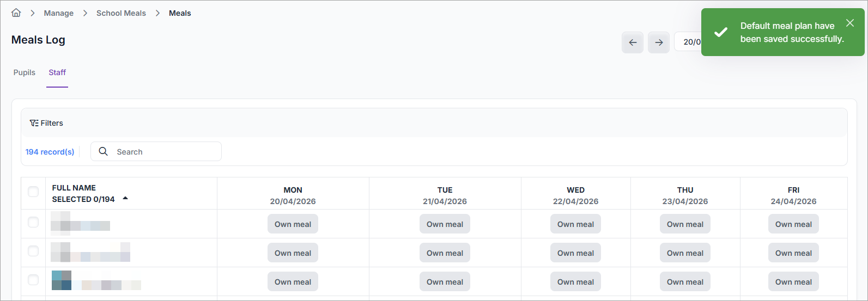Select the Staff tab
This screenshot has height=301, width=868.
[57, 72]
